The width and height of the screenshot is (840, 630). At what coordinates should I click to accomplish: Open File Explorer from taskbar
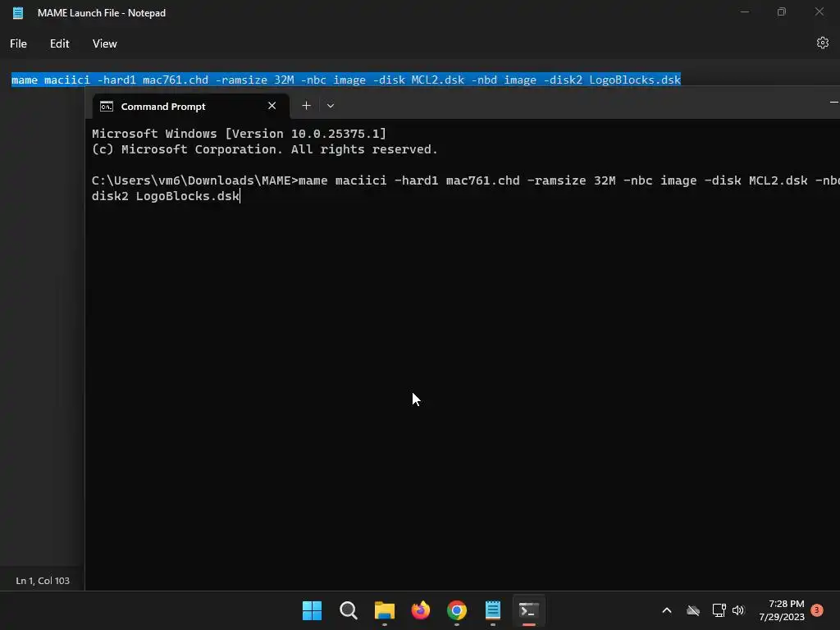pos(384,610)
